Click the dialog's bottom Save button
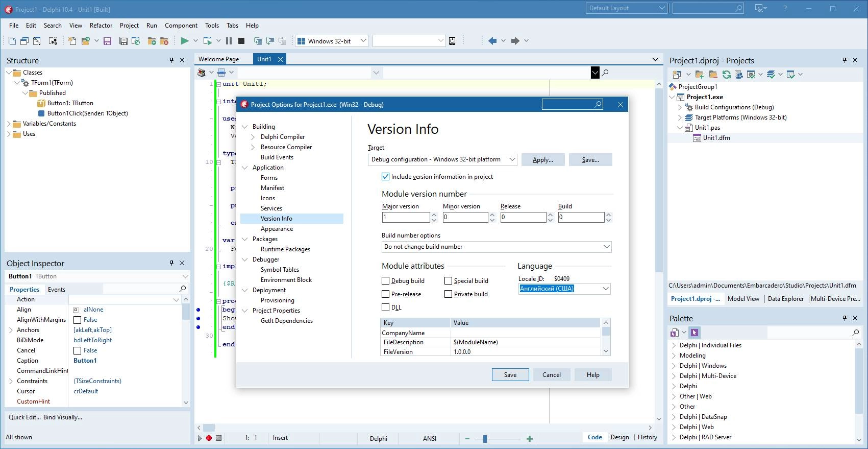This screenshot has width=868, height=449. coord(510,375)
